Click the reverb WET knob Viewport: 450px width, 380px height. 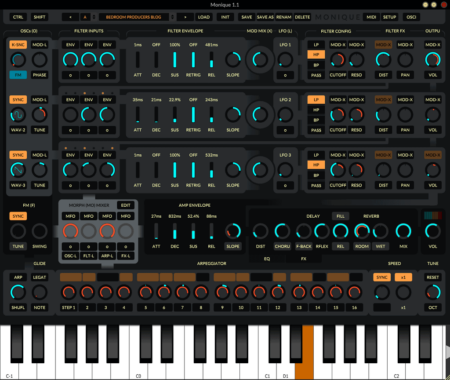(380, 231)
